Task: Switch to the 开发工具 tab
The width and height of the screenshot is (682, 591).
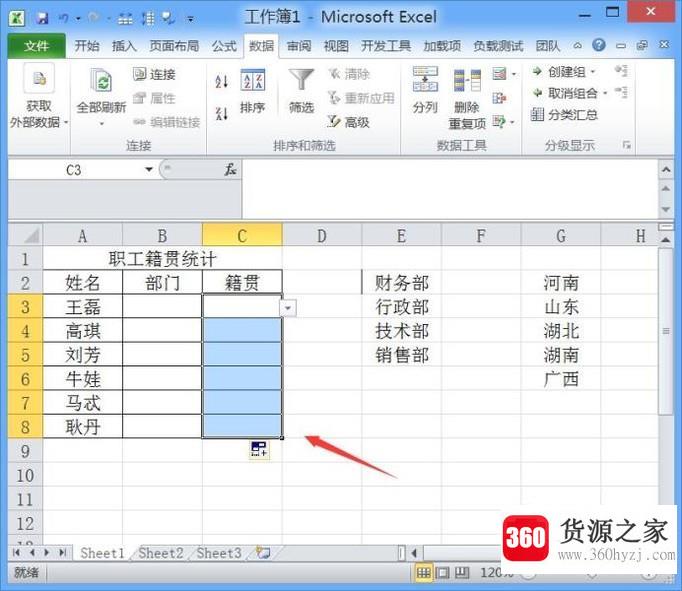Action: click(x=386, y=46)
